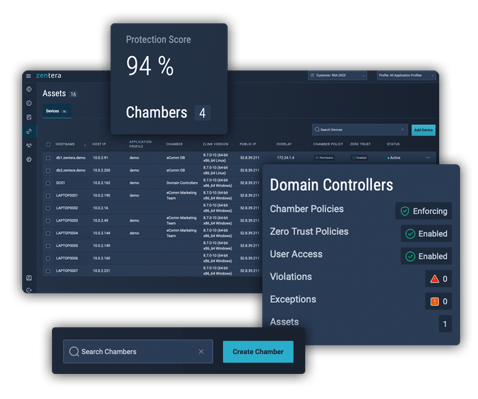Expand the Profile: All Application Profiles dropdown
Screen dimensions: 478x399
(406, 75)
